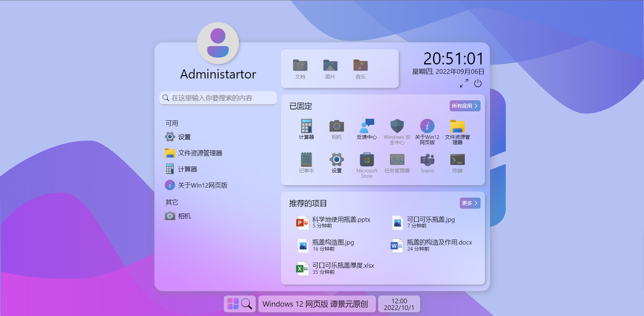The image size is (644, 316).
Task: Launch pinned Camera (相机) app icon
Action: click(337, 126)
